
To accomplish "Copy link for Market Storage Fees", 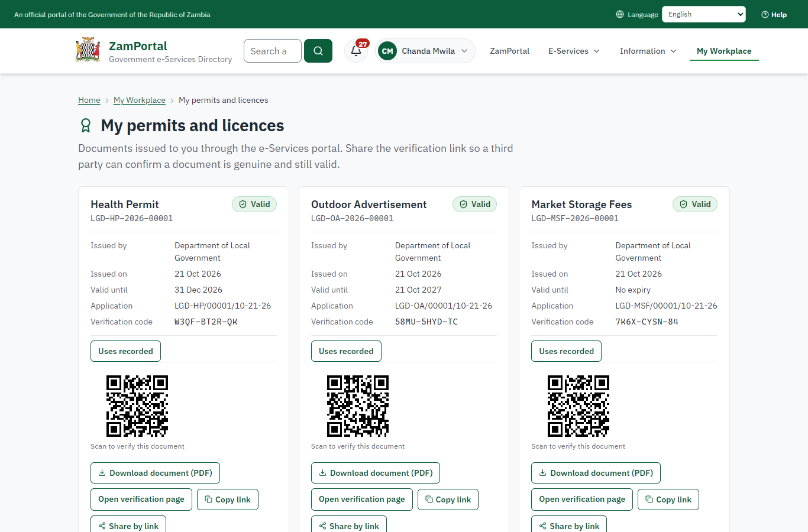I will coord(668,499).
